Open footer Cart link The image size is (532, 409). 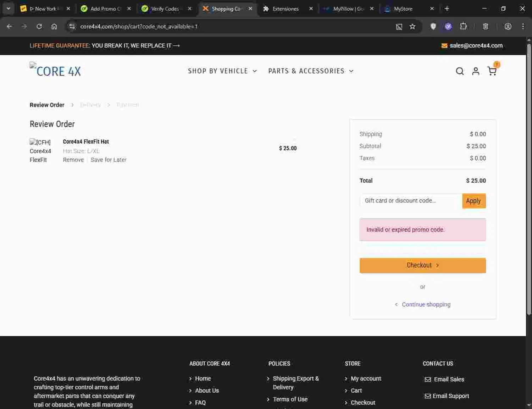pyautogui.click(x=356, y=390)
